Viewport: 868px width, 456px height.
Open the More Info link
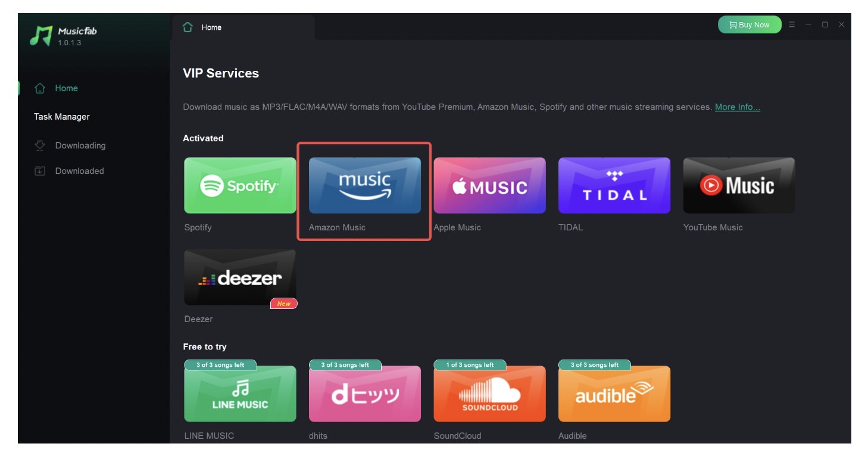[738, 107]
